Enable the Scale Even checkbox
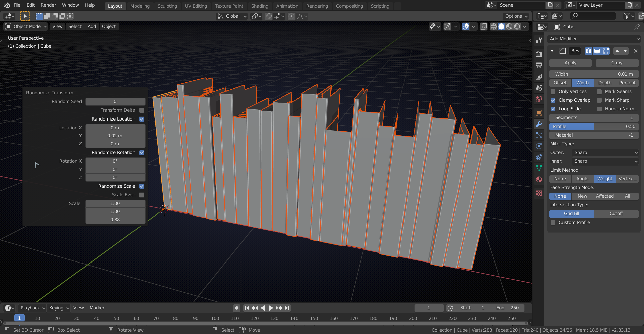This screenshot has width=644, height=334. point(142,195)
